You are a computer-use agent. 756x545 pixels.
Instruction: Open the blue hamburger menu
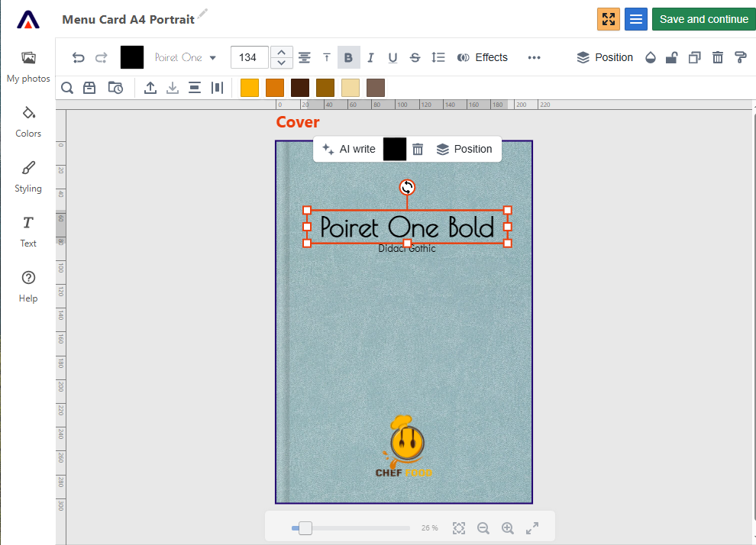(x=635, y=18)
